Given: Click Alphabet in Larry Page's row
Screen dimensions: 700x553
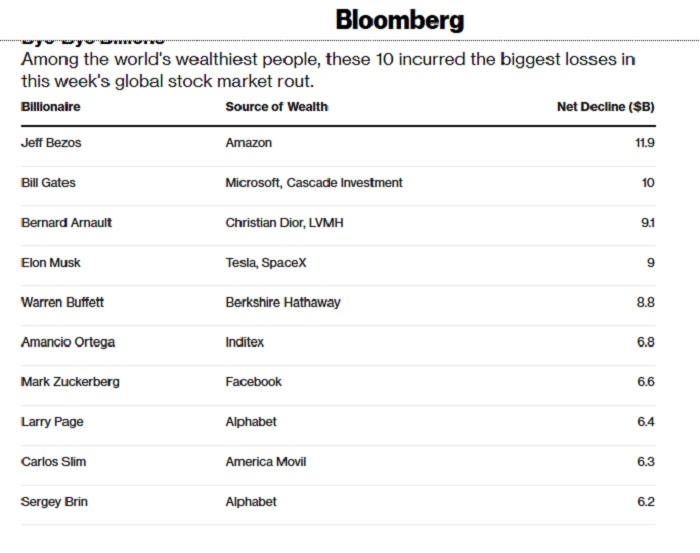Looking at the screenshot, I should pyautogui.click(x=251, y=422).
